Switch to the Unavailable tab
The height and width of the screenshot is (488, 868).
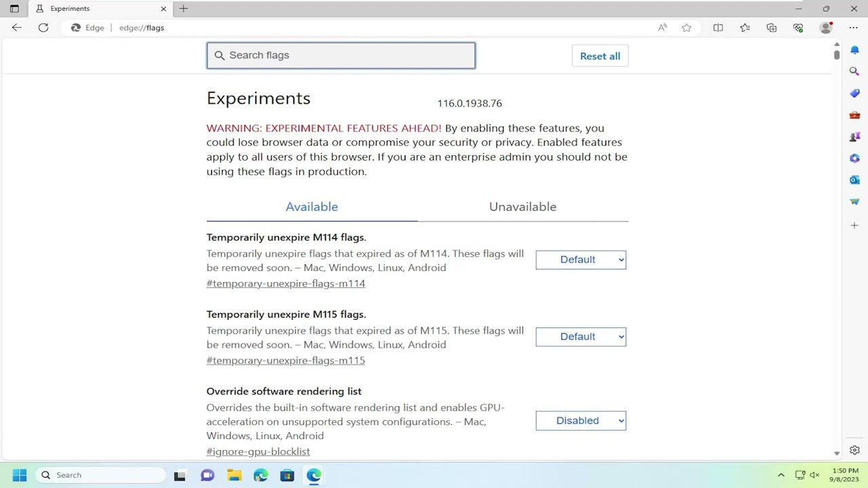(522, 207)
